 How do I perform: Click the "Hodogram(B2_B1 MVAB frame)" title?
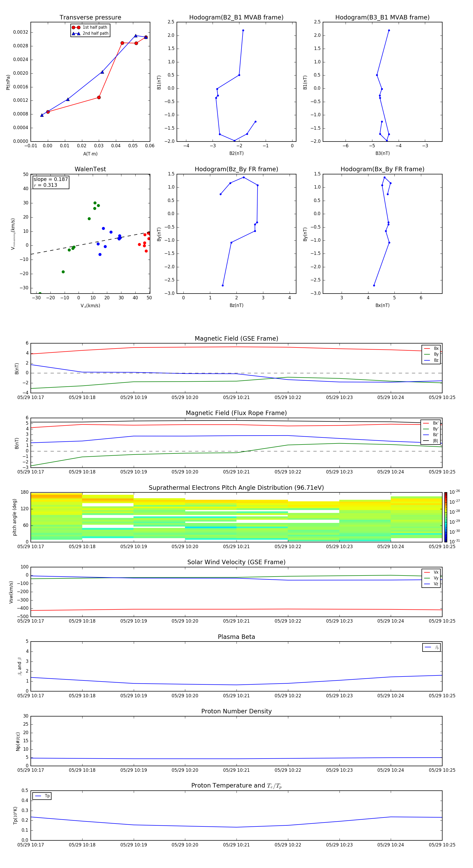[236, 18]
